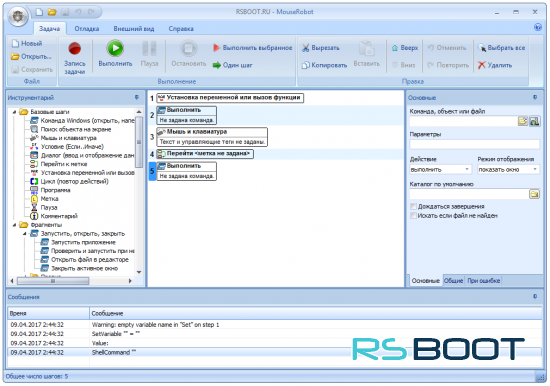
Task: Select step 1 Установка переменной
Action: 230,98
